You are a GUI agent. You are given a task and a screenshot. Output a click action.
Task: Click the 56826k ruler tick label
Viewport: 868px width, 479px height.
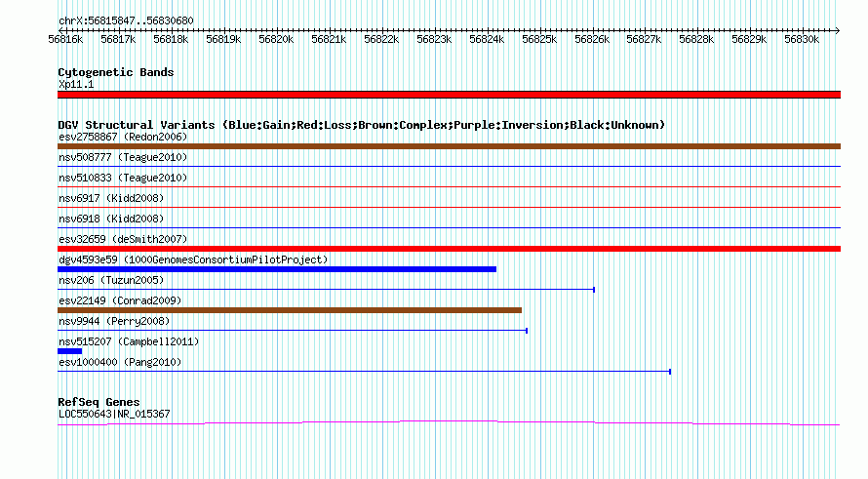pyautogui.click(x=592, y=39)
